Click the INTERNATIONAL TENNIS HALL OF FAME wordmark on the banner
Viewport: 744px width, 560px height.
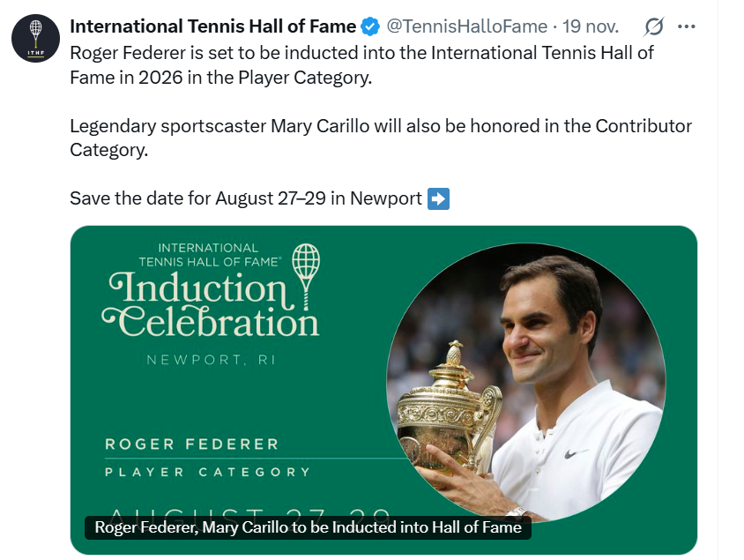coord(210,255)
